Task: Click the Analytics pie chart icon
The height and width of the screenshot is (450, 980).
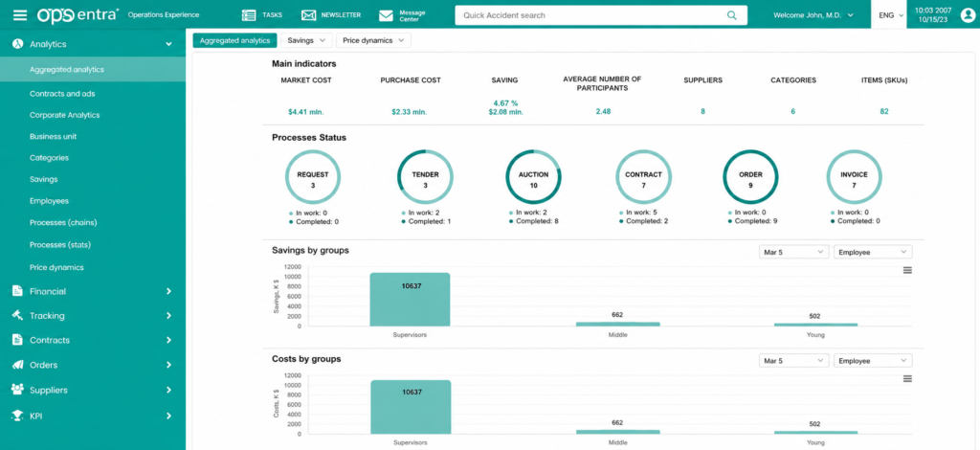Action: point(18,44)
